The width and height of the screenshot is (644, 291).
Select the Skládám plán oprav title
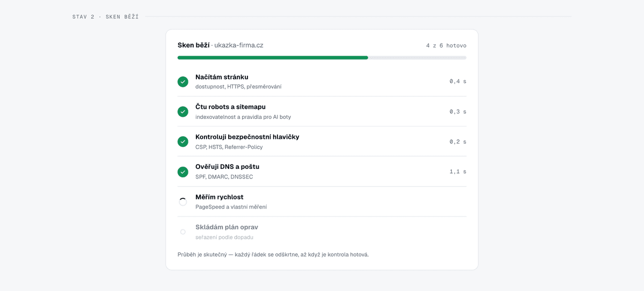pyautogui.click(x=226, y=227)
